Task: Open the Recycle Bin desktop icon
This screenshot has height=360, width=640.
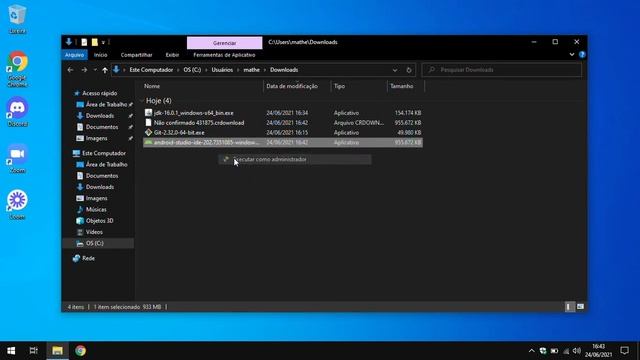Action: pos(17,18)
